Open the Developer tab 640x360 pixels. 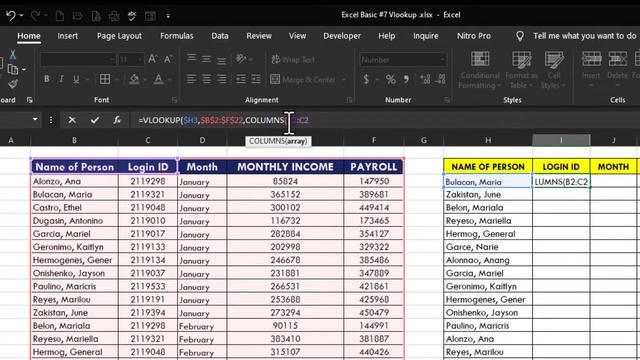(x=342, y=36)
